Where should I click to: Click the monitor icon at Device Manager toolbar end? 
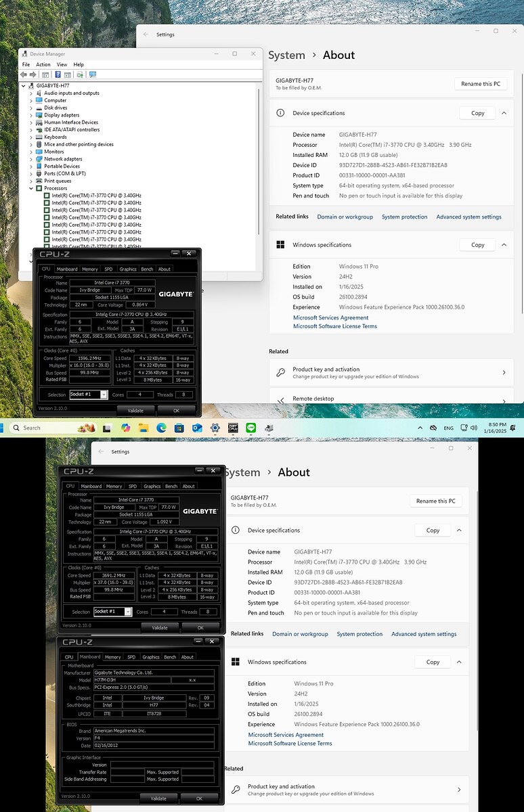point(93,74)
